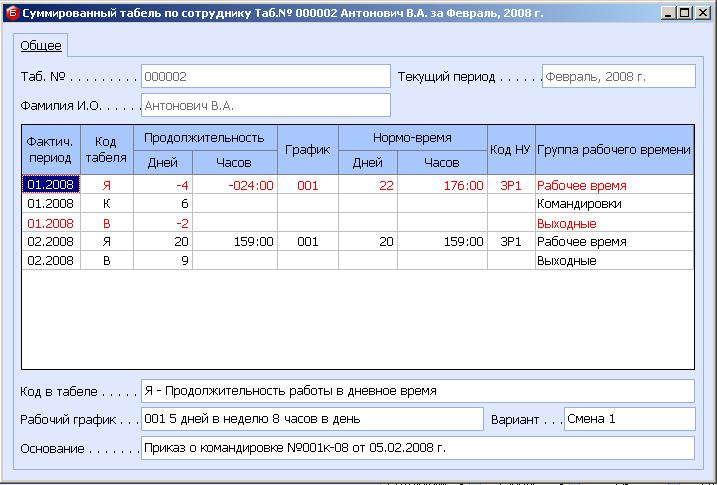Minimize the summary timesheet window
The width and height of the screenshot is (717, 485).
(x=668, y=13)
